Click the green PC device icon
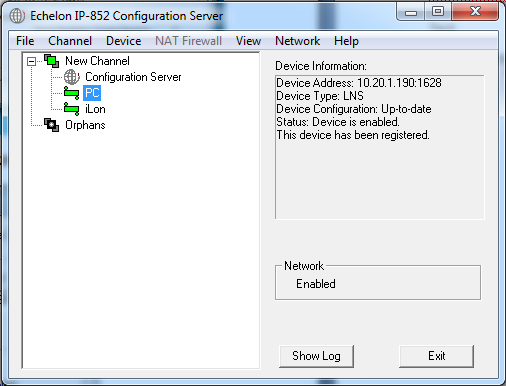This screenshot has height=386, width=506. tap(71, 93)
